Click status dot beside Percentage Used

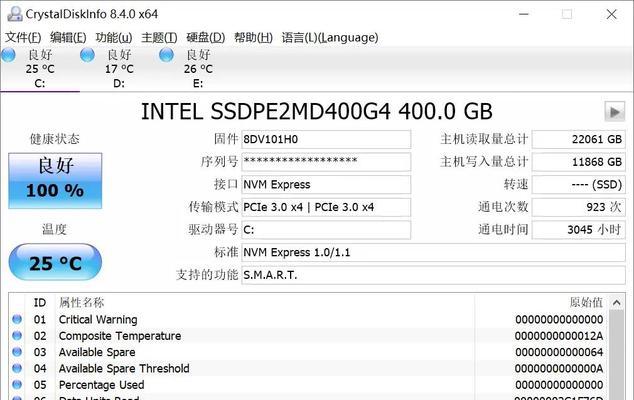17,384
